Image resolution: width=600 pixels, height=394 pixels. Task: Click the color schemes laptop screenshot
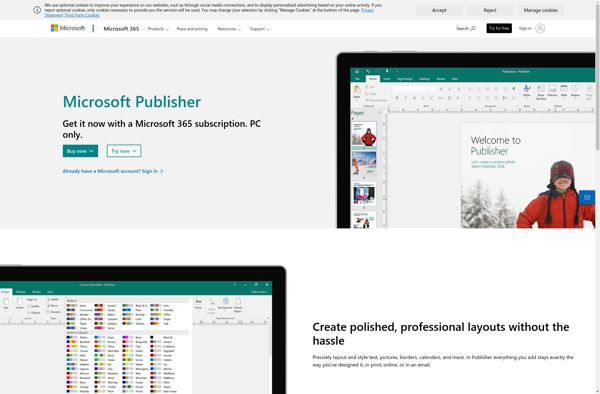(143, 329)
